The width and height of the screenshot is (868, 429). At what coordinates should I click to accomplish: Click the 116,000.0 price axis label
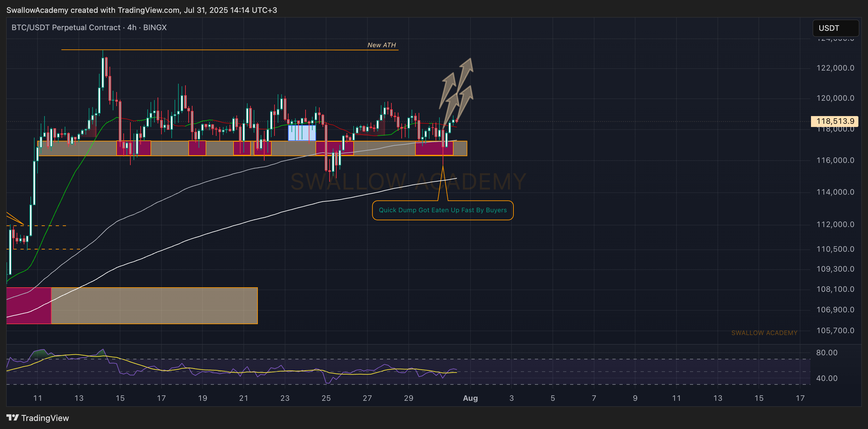[x=835, y=160]
